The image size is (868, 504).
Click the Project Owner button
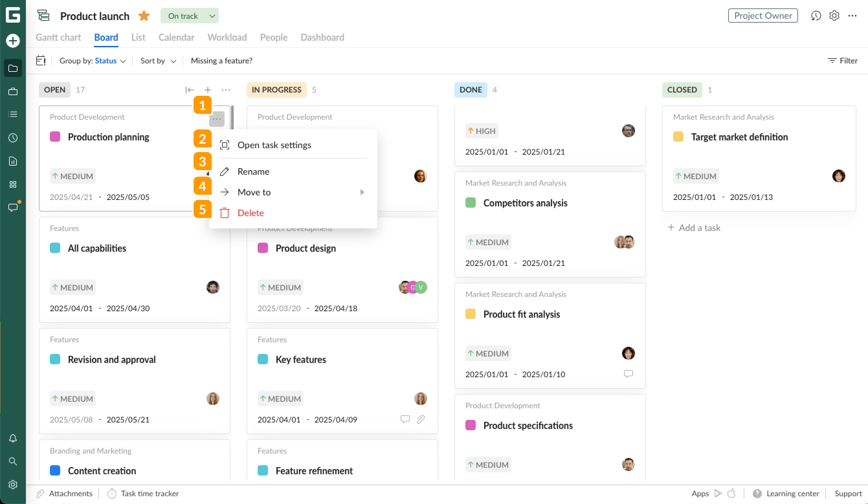click(x=762, y=16)
